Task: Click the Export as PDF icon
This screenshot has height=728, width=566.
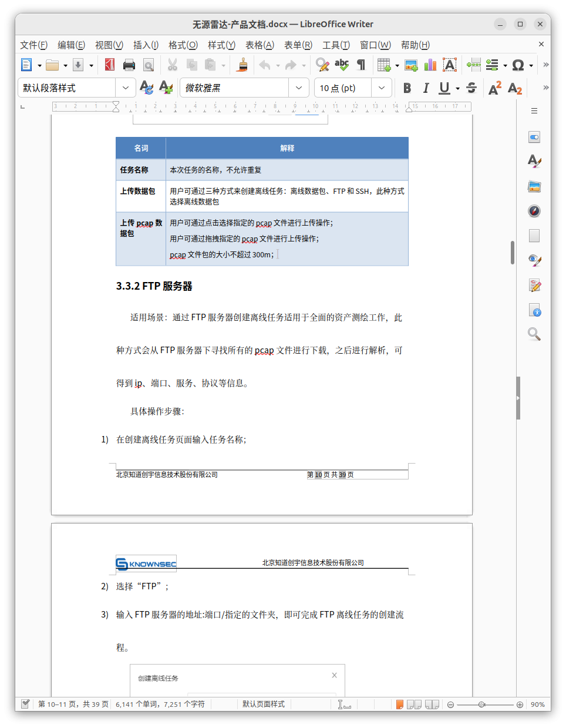Action: [x=110, y=65]
